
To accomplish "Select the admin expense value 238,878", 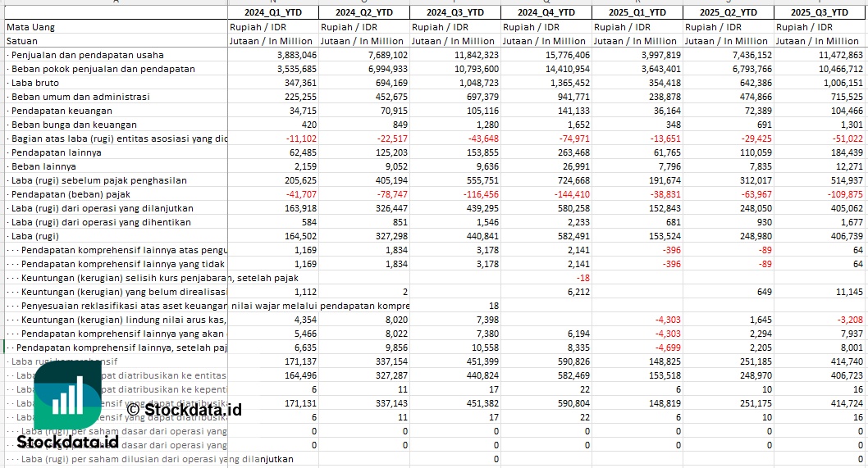I will [x=665, y=96].
